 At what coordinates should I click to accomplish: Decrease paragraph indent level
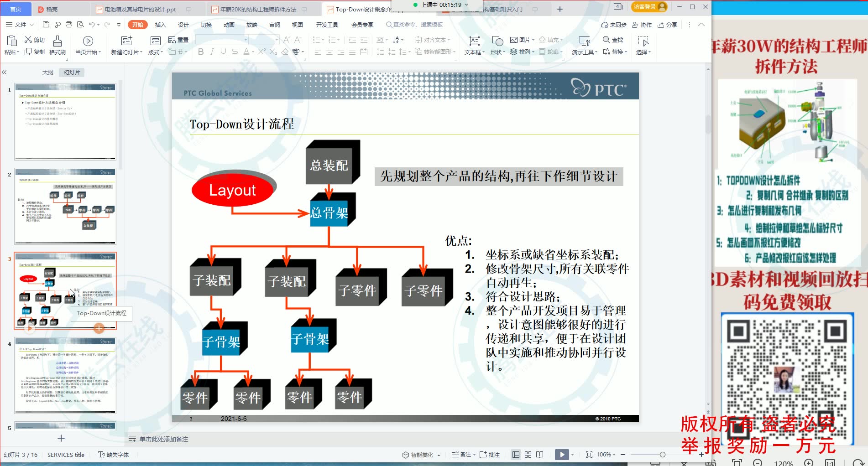(x=352, y=40)
